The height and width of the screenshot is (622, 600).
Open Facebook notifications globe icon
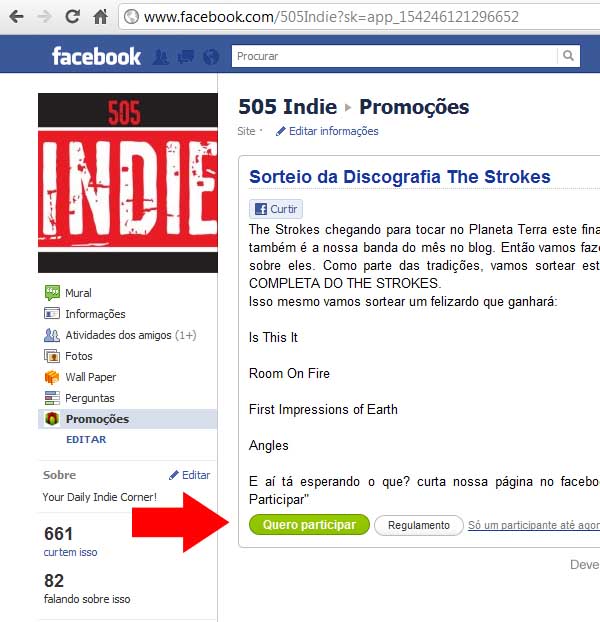(x=211, y=57)
